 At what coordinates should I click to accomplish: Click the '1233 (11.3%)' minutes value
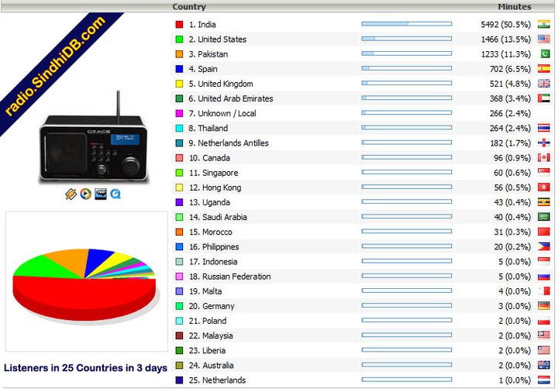(x=505, y=54)
